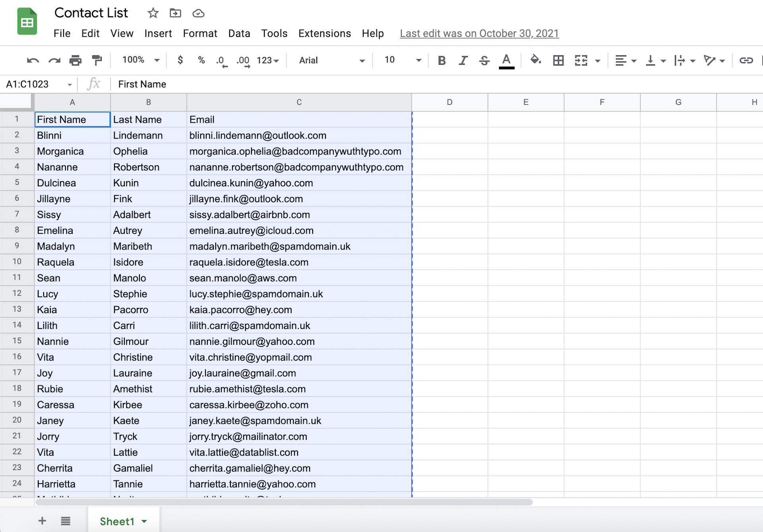Add a new sheet
This screenshot has height=532, width=763.
42,521
